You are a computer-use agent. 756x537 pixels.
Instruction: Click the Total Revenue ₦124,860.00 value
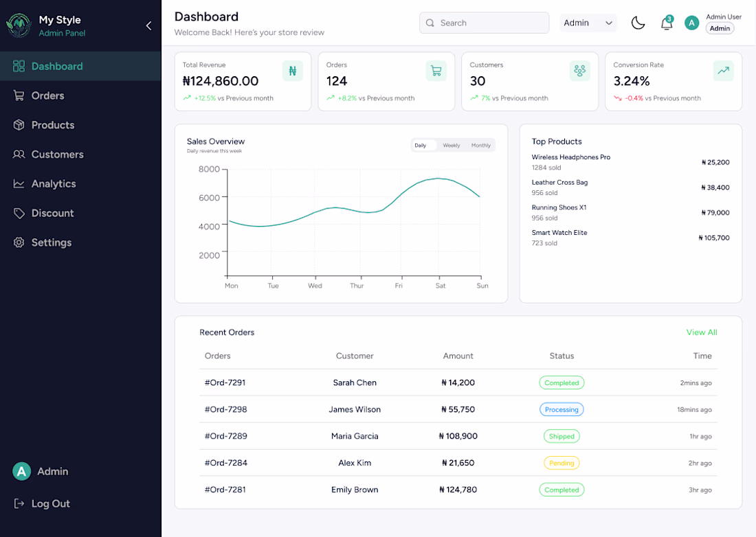coord(221,81)
